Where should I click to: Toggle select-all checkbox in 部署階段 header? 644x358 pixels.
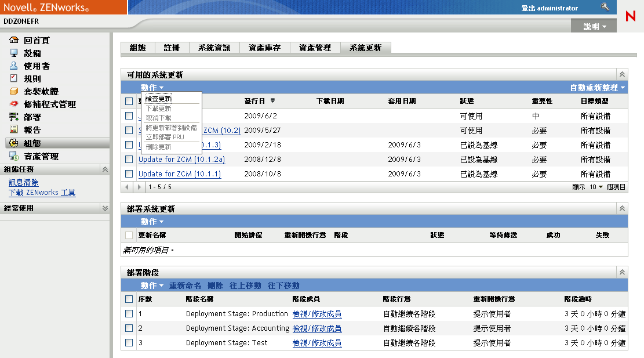click(129, 299)
